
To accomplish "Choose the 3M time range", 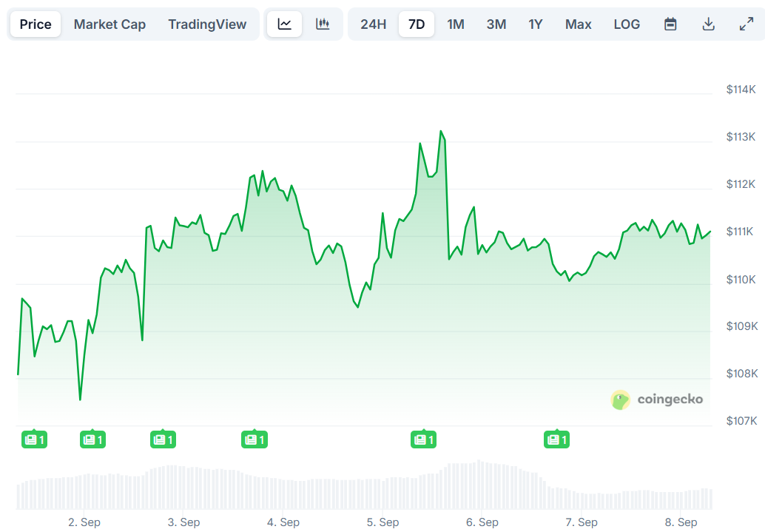I will 496,24.
